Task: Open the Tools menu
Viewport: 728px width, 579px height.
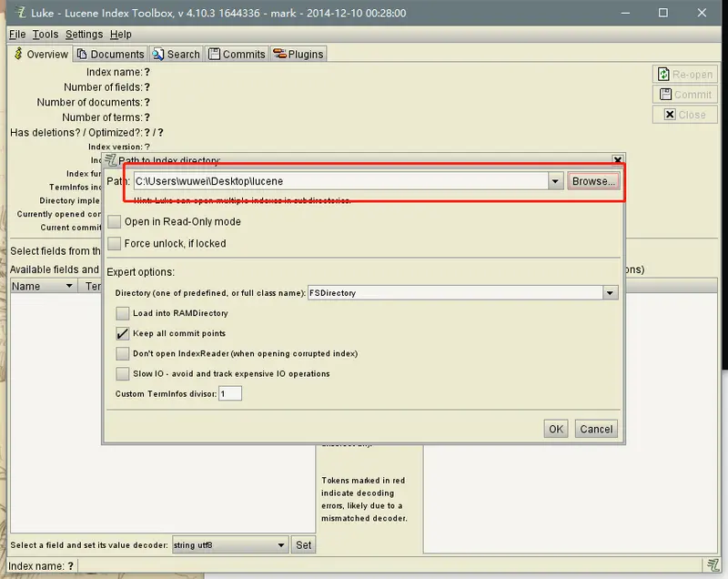Action: (45, 35)
